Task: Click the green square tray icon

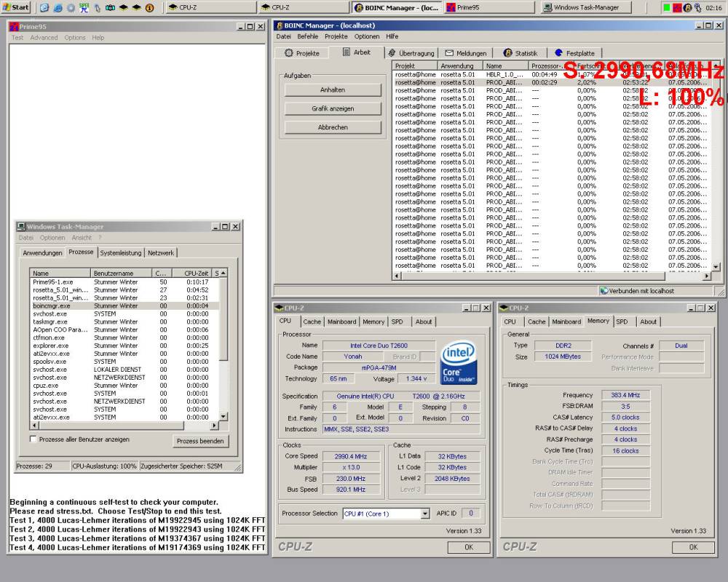Action: (x=667, y=8)
